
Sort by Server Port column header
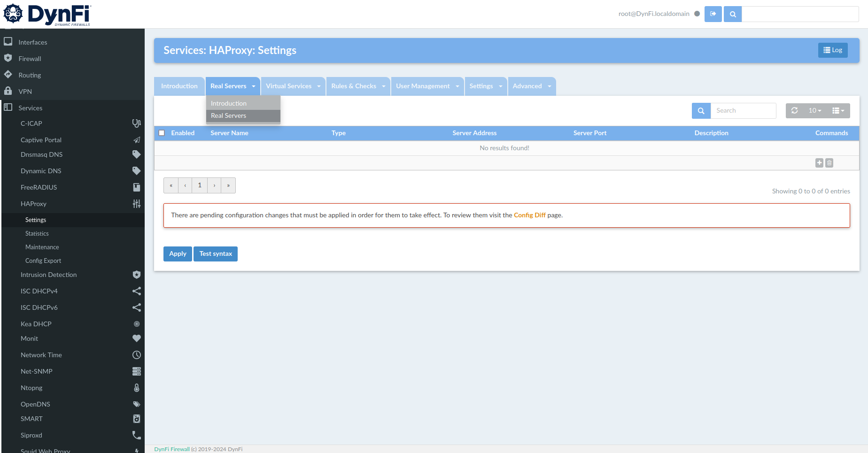[x=590, y=133]
